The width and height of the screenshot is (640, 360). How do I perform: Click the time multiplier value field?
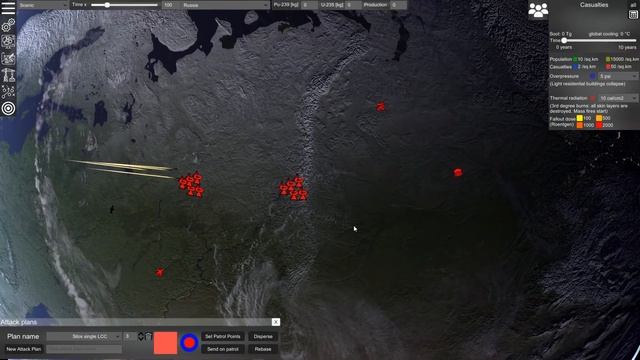(171, 5)
